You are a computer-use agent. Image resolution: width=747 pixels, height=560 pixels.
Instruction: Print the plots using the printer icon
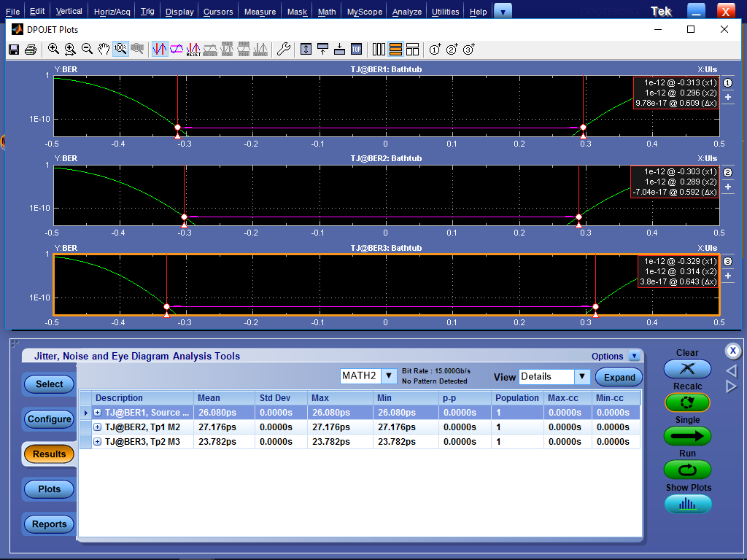[31, 49]
